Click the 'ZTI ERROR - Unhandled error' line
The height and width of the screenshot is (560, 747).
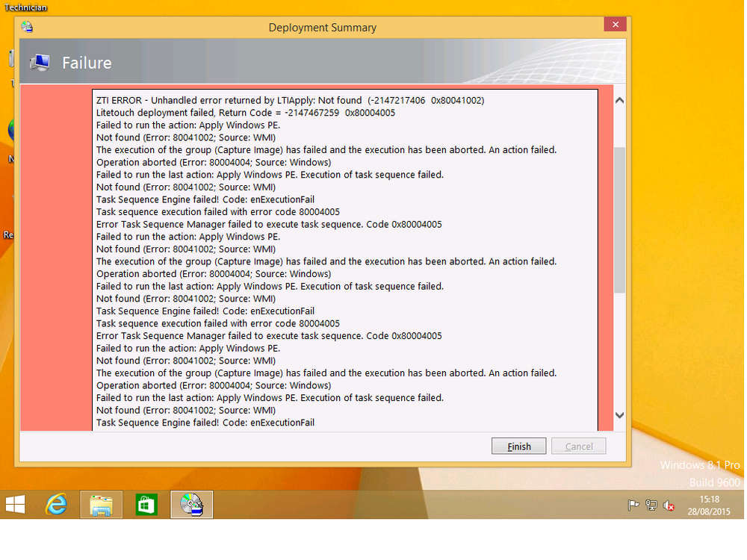290,101
